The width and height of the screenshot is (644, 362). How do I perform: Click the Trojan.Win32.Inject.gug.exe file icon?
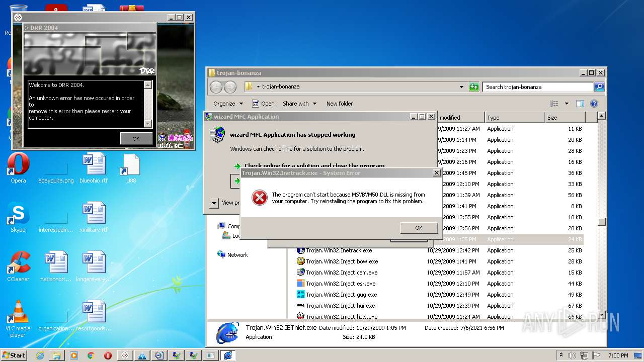pos(301,295)
